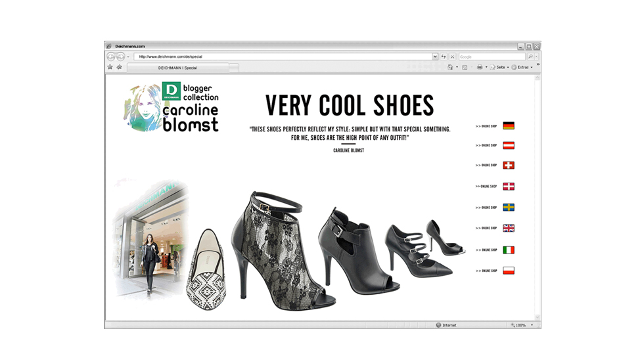Open the recent pages dropdown beside Forward
The height and width of the screenshot is (356, 644).
coord(128,56)
